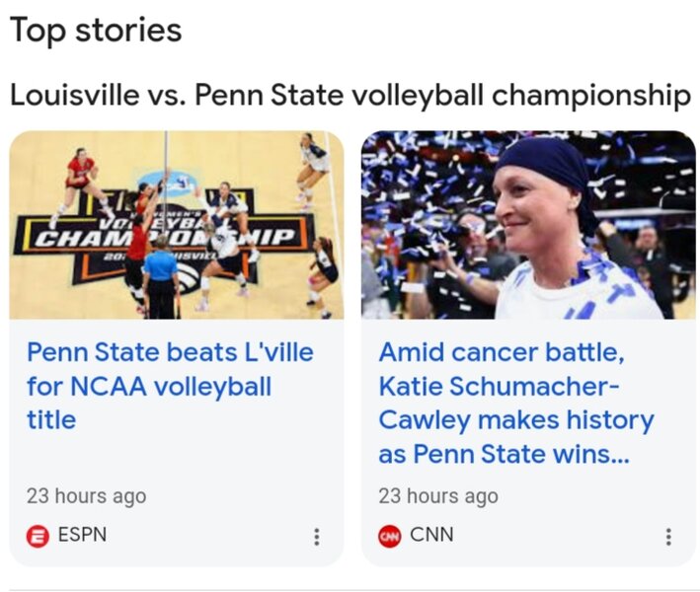Open the Katie Schumacher-Cawley cancer battle headline
The width and height of the screenshot is (700, 592).
click(515, 403)
